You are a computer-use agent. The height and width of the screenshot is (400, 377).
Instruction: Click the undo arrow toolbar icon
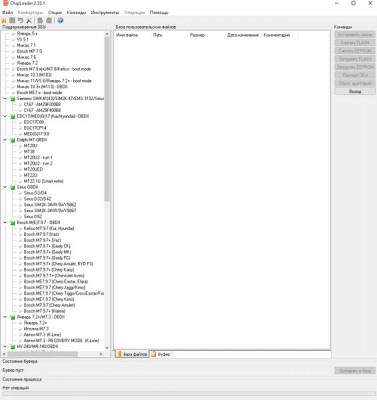(x=21, y=21)
